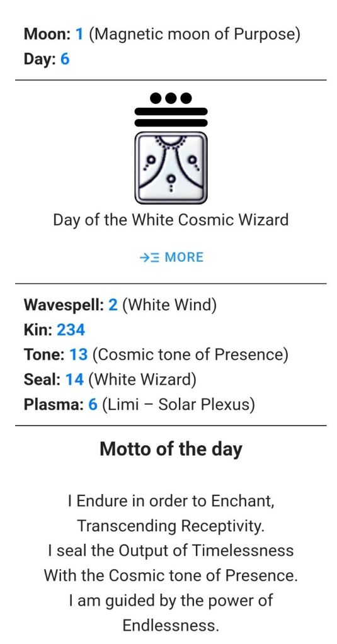Open Tone number 13 link

click(79, 354)
